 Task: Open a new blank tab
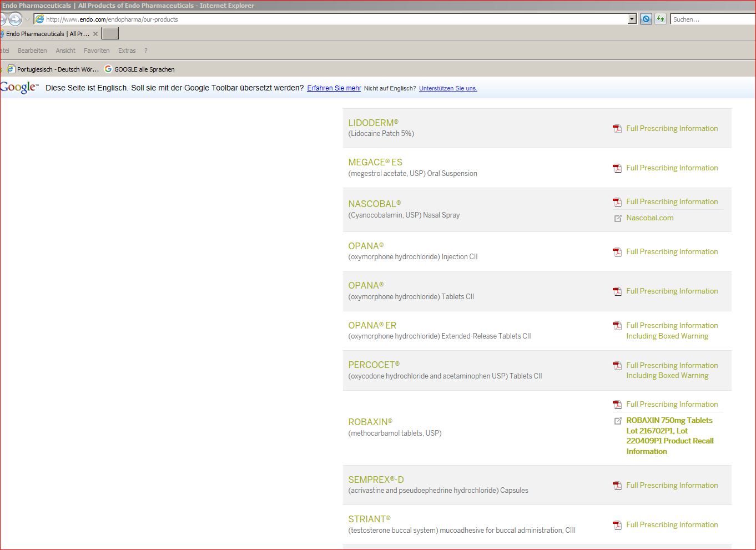(110, 34)
